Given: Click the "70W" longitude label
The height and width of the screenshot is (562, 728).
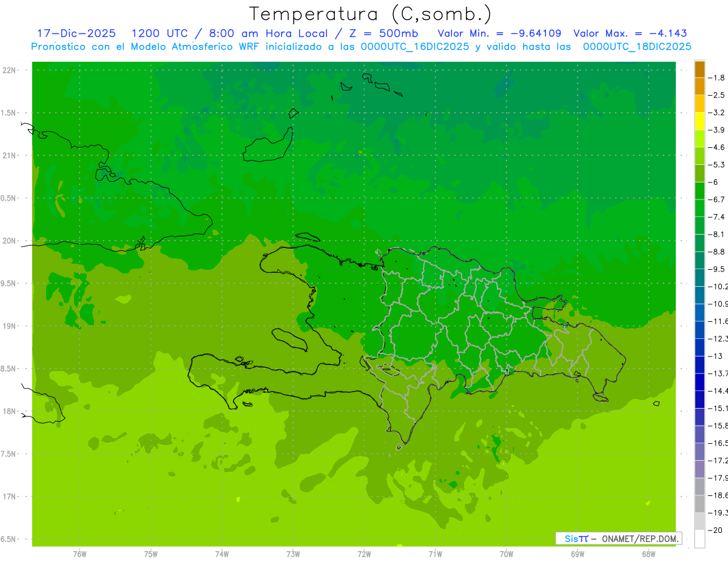Looking at the screenshot, I should pyautogui.click(x=506, y=554).
